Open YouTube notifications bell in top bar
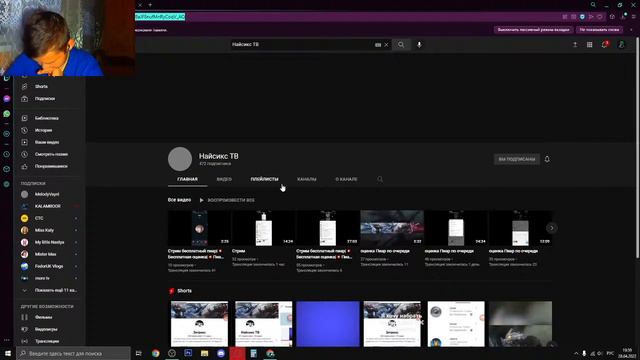Screen dimensions: 640x360 pos(604,44)
